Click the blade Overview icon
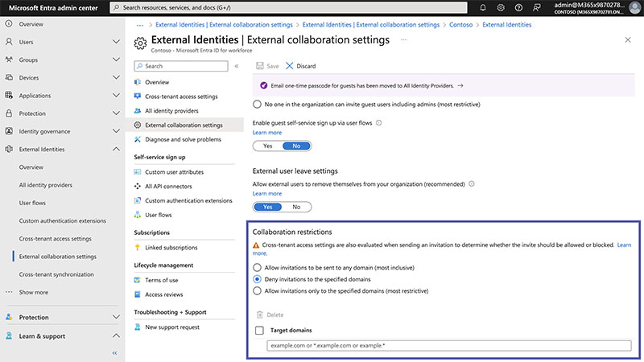The height and width of the screenshot is (362, 644). tap(138, 82)
